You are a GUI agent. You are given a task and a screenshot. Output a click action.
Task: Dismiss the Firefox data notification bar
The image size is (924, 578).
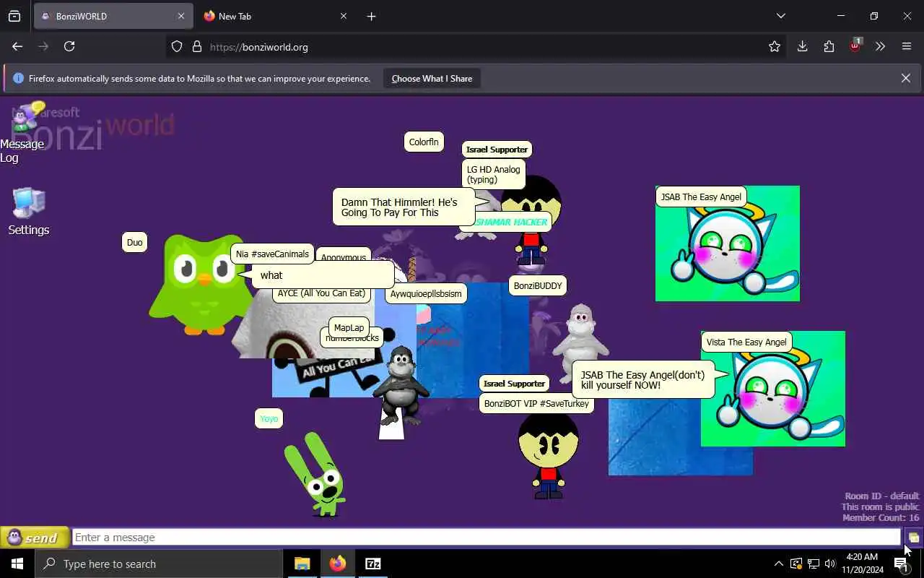pyautogui.click(x=905, y=78)
